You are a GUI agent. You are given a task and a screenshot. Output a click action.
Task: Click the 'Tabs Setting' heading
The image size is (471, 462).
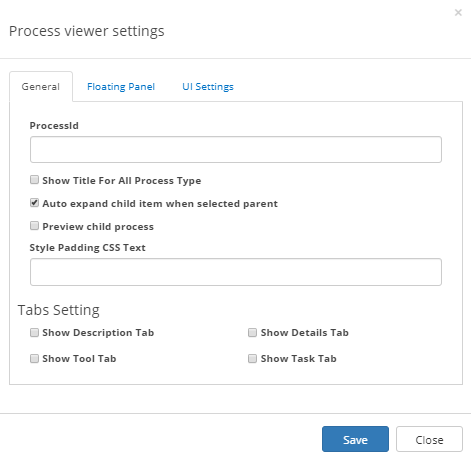tap(59, 310)
